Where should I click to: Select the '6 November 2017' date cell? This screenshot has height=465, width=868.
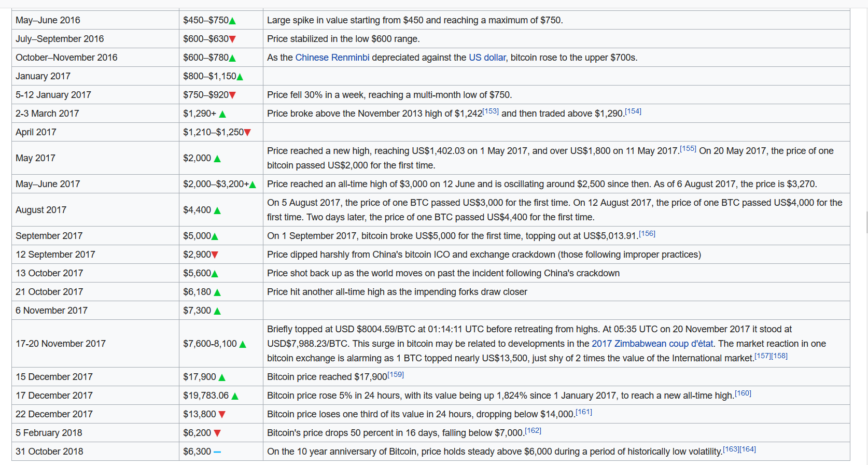(95, 311)
